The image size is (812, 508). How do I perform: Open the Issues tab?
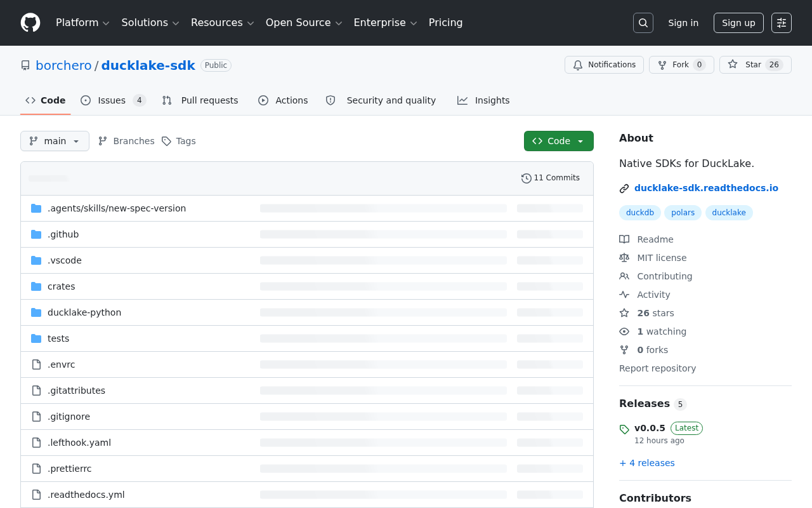coord(114,100)
